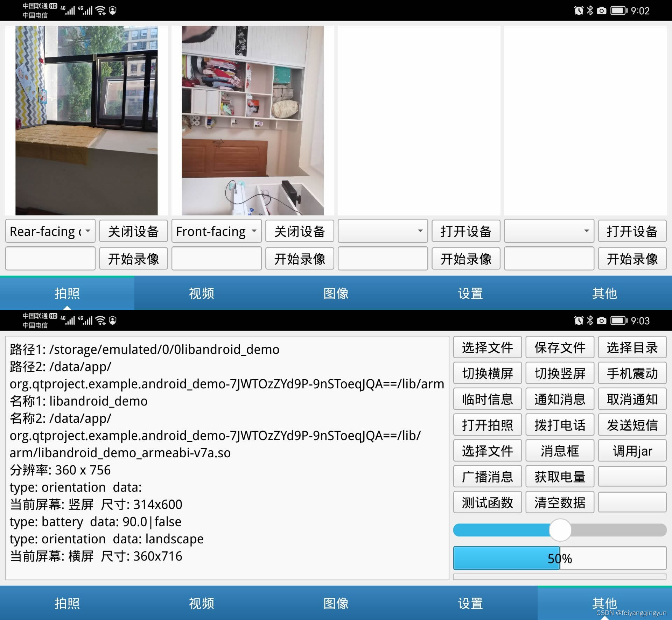Trigger 手机震动 vibration button
This screenshot has height=620, width=672.
[x=632, y=373]
